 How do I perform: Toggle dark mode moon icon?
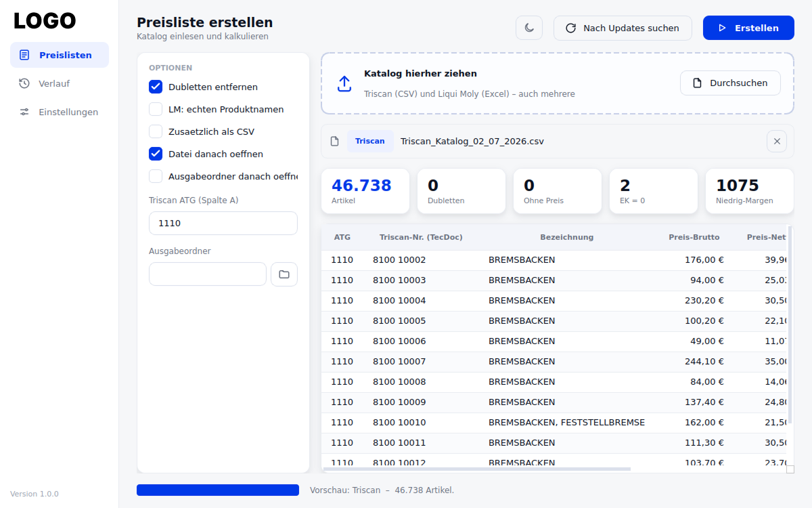tap(529, 28)
